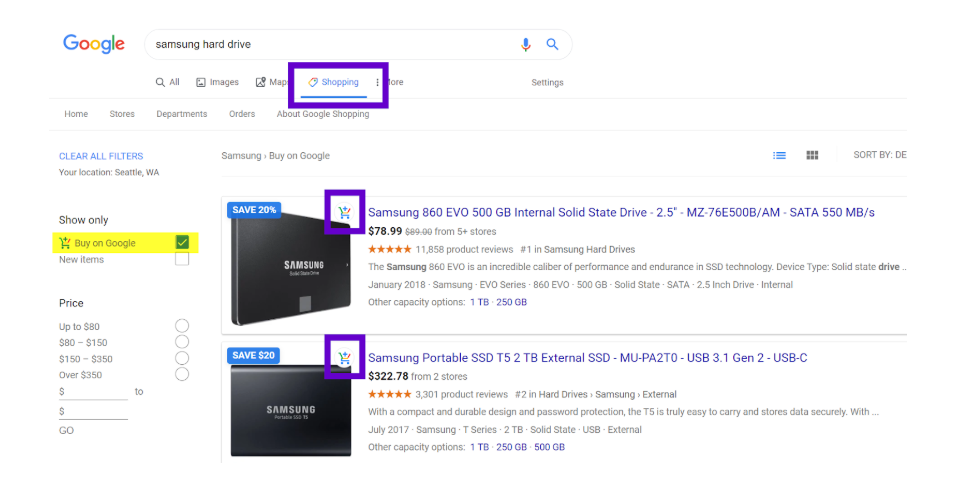
Task: Click the blue search magnifier button
Action: [552, 44]
